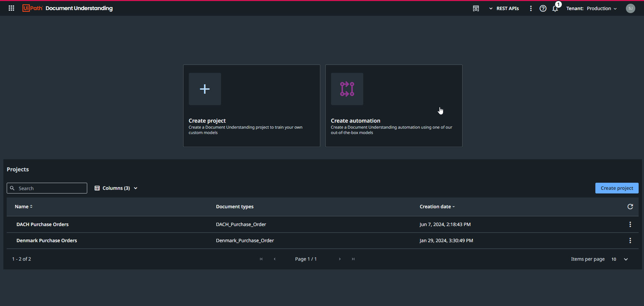
Task: Select the Create automation card title
Action: coord(356,121)
